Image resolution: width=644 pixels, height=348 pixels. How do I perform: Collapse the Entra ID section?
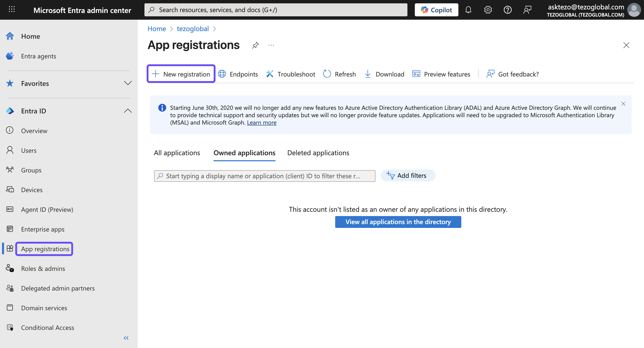[128, 111]
